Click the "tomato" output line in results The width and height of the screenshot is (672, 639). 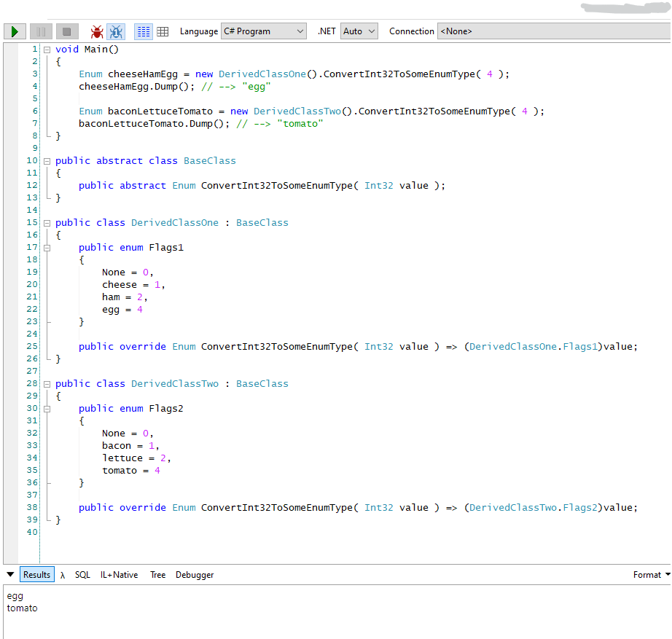(x=23, y=608)
